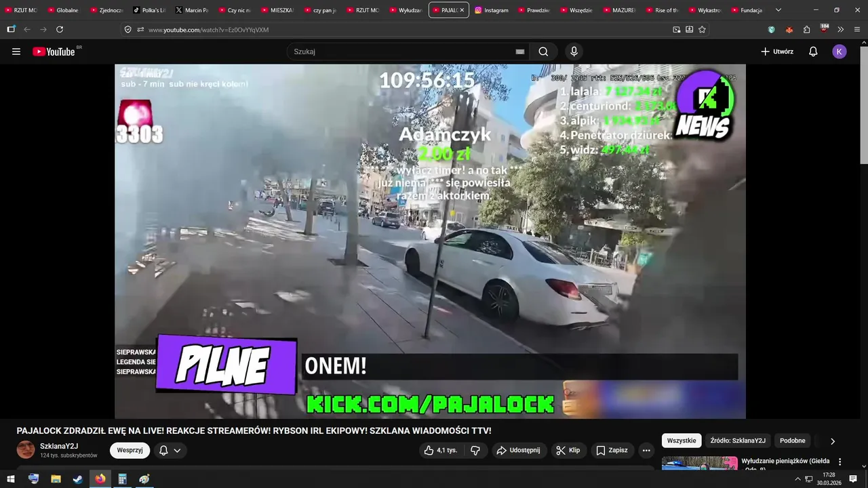The image size is (868, 488).
Task: Start voice search with microphone icon
Action: tap(574, 52)
